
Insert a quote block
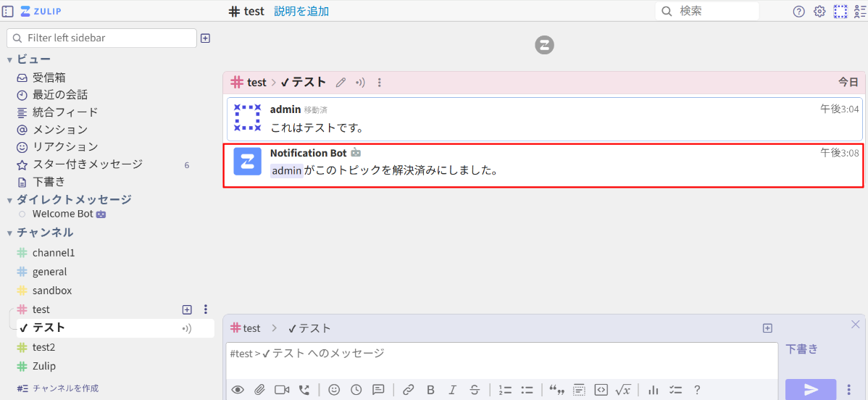click(x=556, y=389)
